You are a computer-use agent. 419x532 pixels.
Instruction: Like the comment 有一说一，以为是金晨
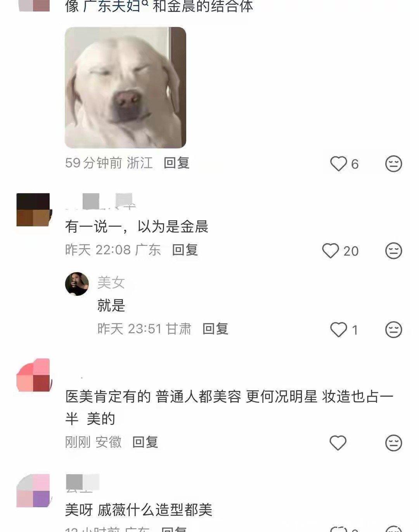331,250
